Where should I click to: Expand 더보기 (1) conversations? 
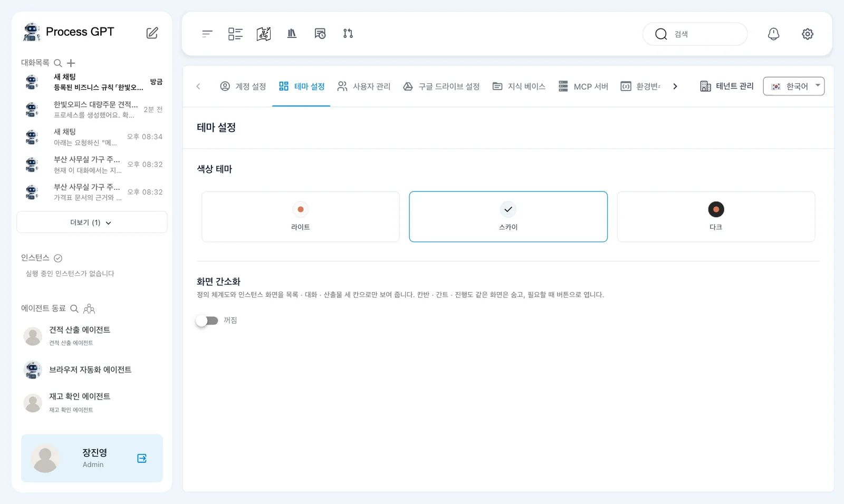tap(92, 222)
